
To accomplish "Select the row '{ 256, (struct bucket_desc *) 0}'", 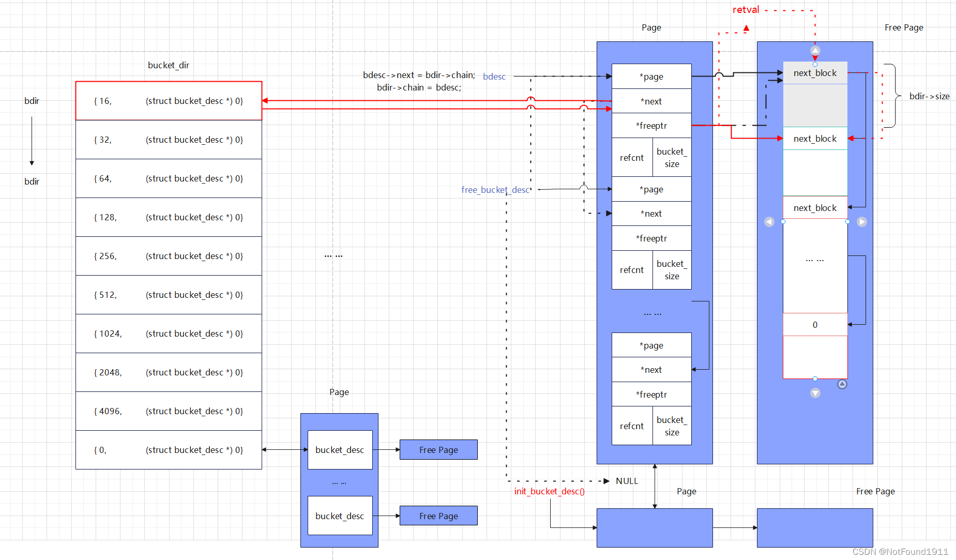I will (x=169, y=256).
